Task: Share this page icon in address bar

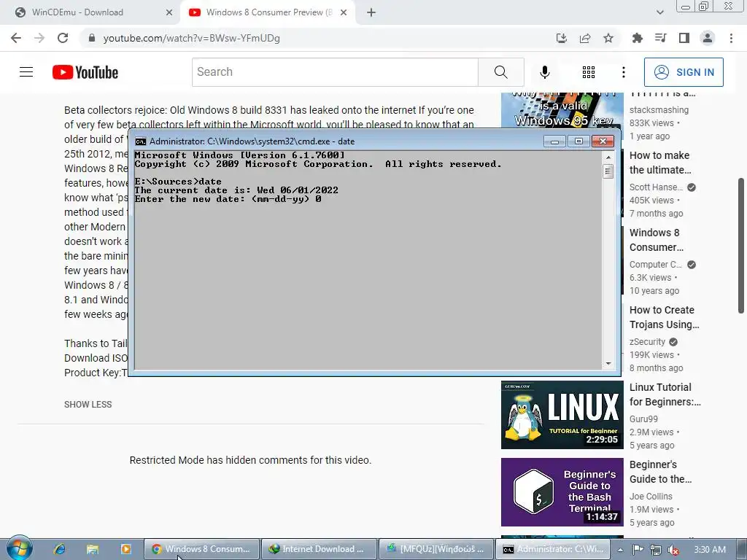Action: coord(585,38)
